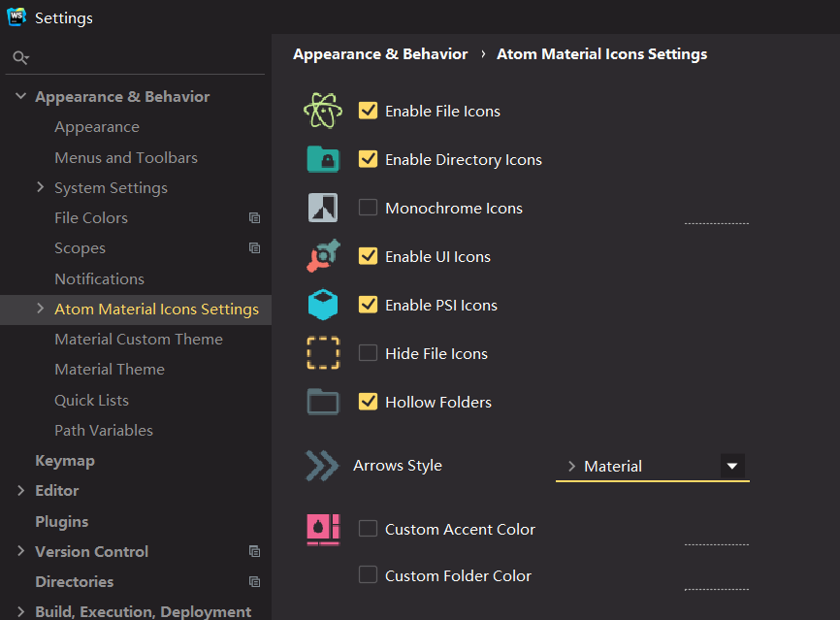The image size is (840, 620).
Task: Check the Hide File Icons checkbox
Action: [368, 353]
